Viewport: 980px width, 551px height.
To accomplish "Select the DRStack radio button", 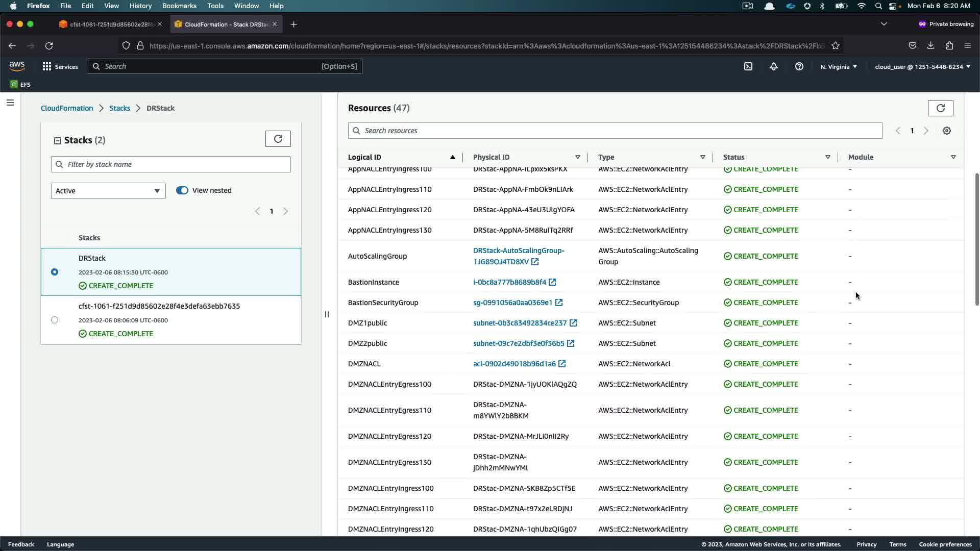I will [x=55, y=272].
